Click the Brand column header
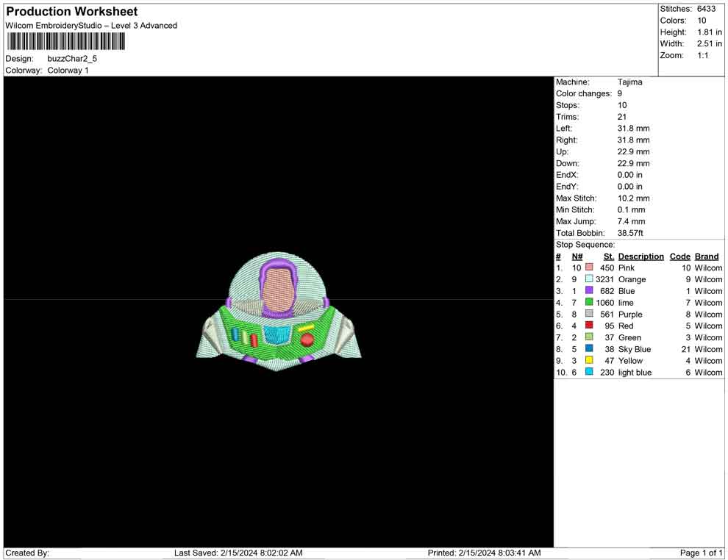728x560 pixels. pos(706,256)
